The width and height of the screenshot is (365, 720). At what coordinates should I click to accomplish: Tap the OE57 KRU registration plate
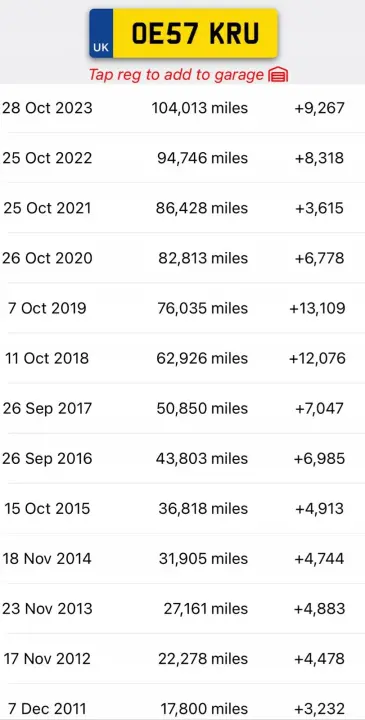[184, 33]
